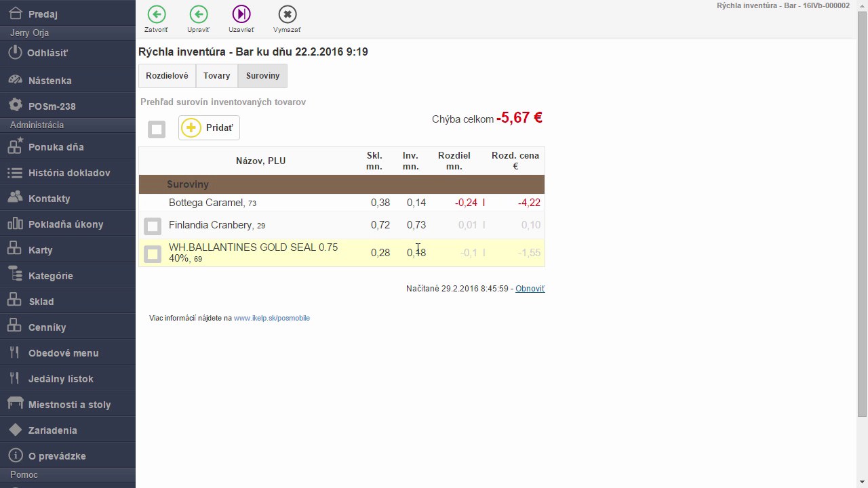Click the Rozdiel mn. column header
The width and height of the screenshot is (868, 488).
(454, 161)
